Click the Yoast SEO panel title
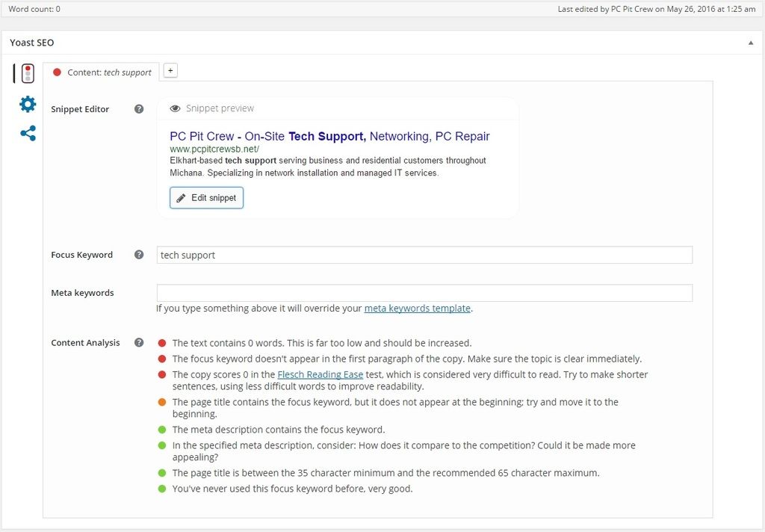 (x=31, y=43)
